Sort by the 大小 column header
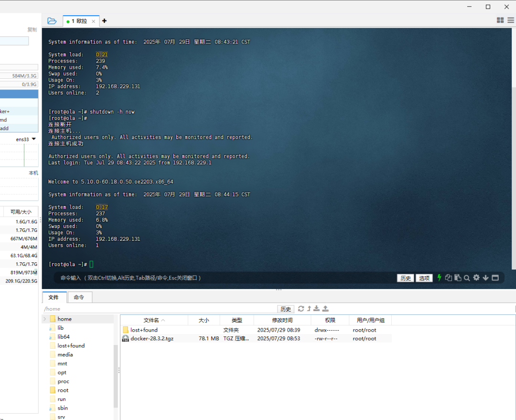Screen dimensions: 516x420 pyautogui.click(x=204, y=320)
